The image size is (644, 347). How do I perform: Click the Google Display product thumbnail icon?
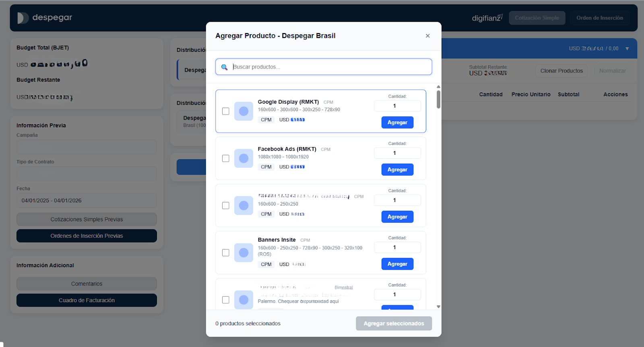244,111
